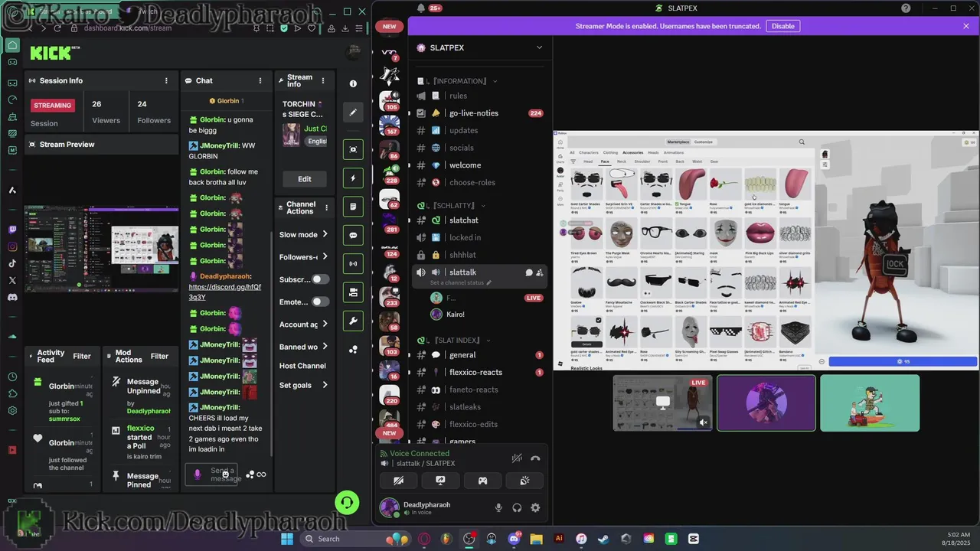Open Session Info options menu
Viewport: 980px width, 551px height.
pos(166,80)
